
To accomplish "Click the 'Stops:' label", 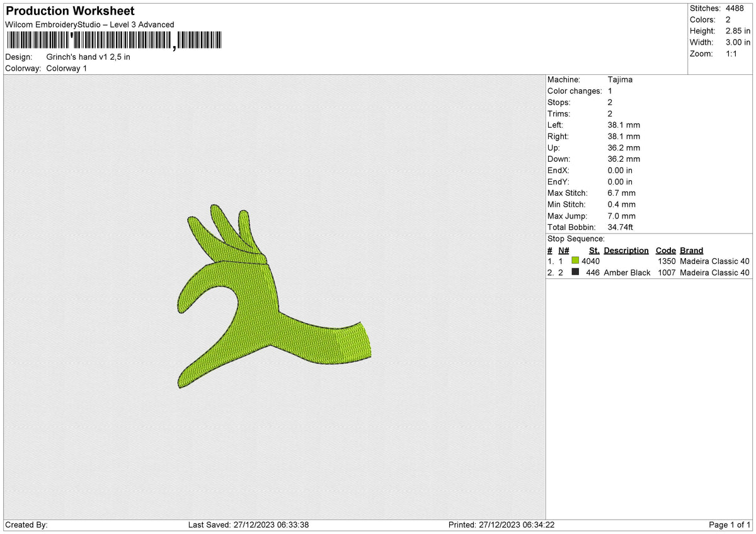I will tap(559, 102).
